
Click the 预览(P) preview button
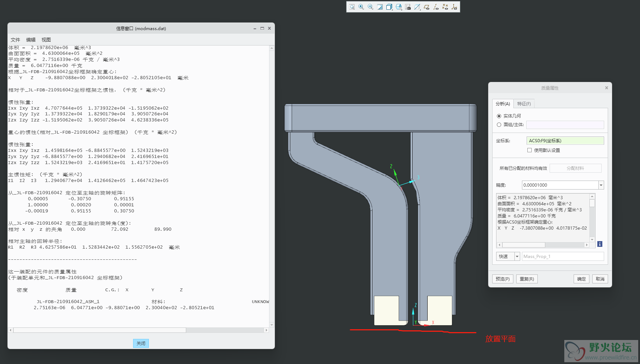pyautogui.click(x=503, y=279)
